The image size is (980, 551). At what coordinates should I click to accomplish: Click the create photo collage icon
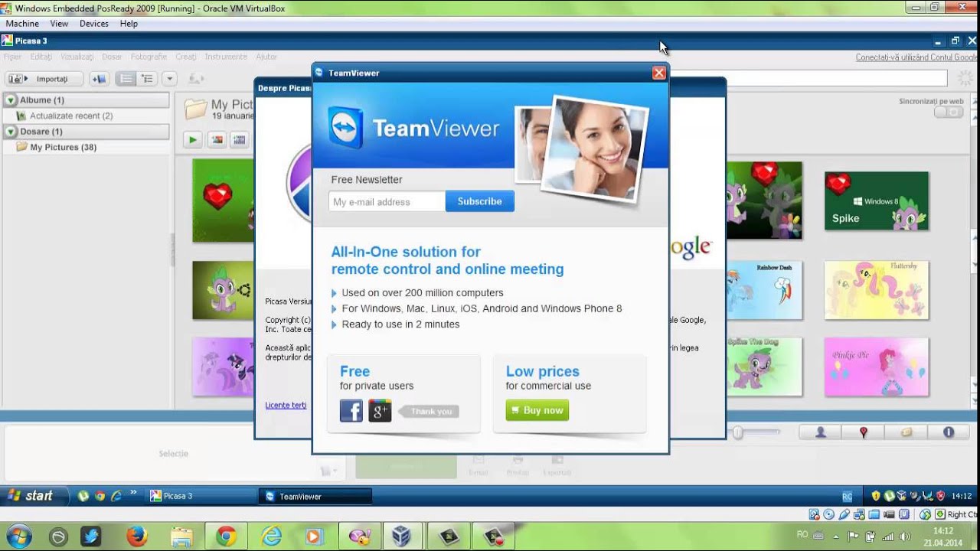tap(217, 139)
